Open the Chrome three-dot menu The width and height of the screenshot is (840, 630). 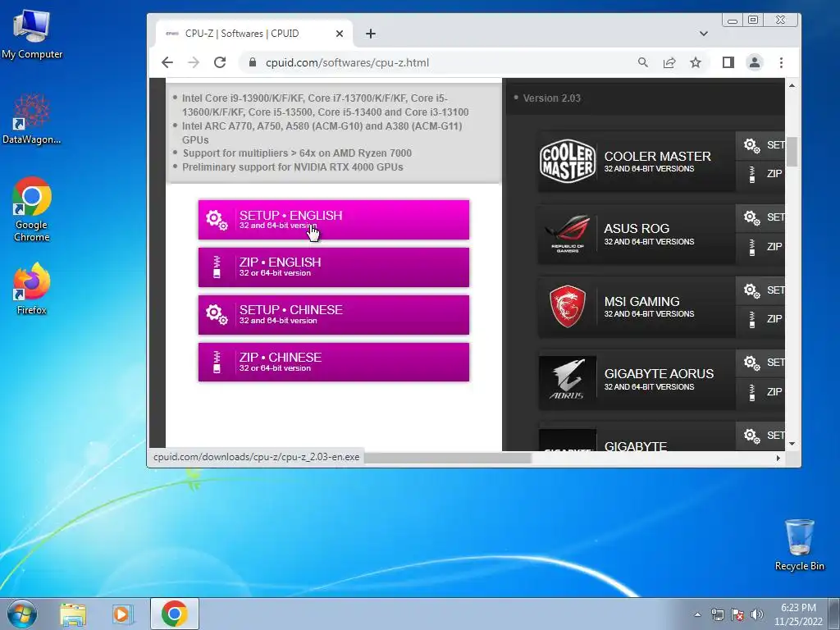pos(781,62)
